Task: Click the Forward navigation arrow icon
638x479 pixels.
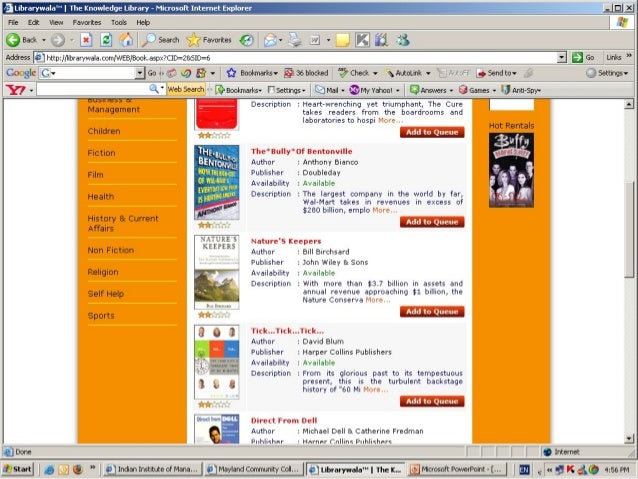Action: (58, 40)
